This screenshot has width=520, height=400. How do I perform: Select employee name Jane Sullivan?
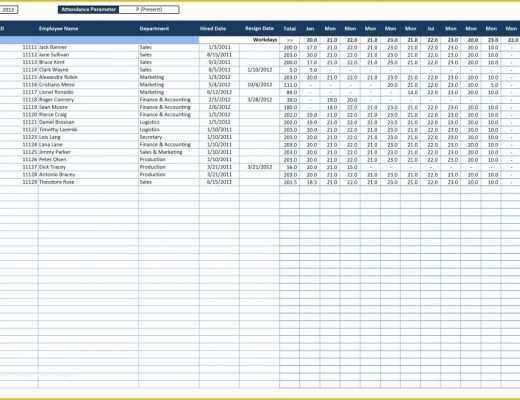tap(54, 55)
